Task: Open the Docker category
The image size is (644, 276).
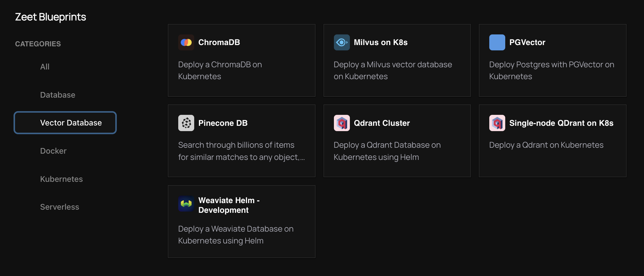Action: coord(53,151)
